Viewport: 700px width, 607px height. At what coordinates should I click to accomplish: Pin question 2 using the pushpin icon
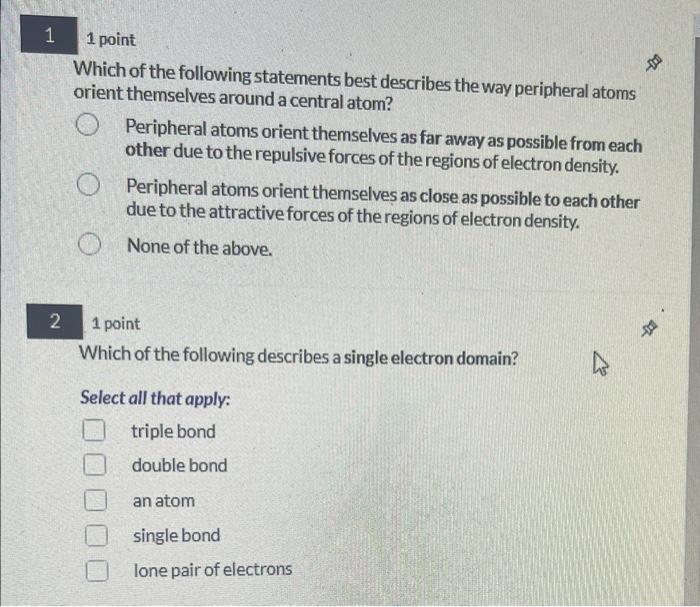[x=649, y=328]
